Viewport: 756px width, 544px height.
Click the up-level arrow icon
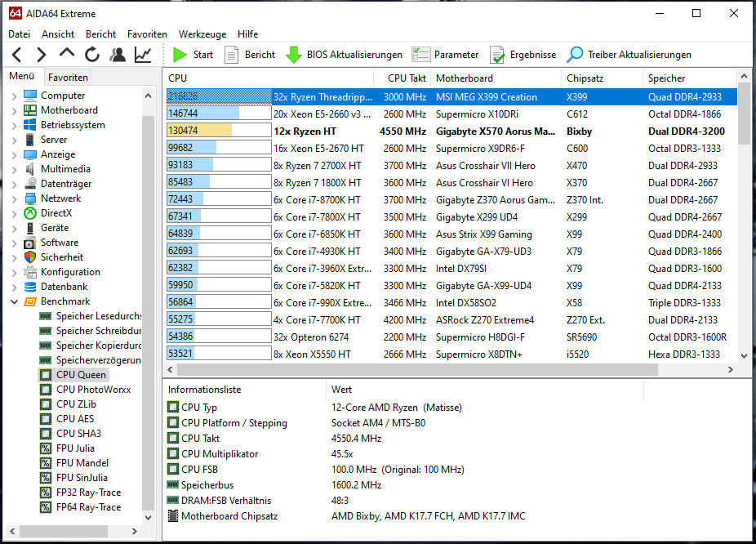(67, 53)
